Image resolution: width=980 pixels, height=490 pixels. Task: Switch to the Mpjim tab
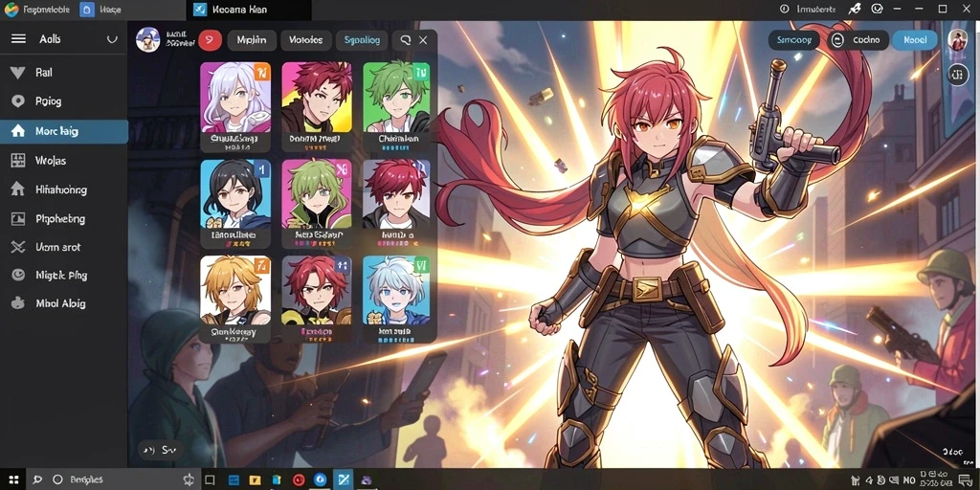tap(252, 40)
